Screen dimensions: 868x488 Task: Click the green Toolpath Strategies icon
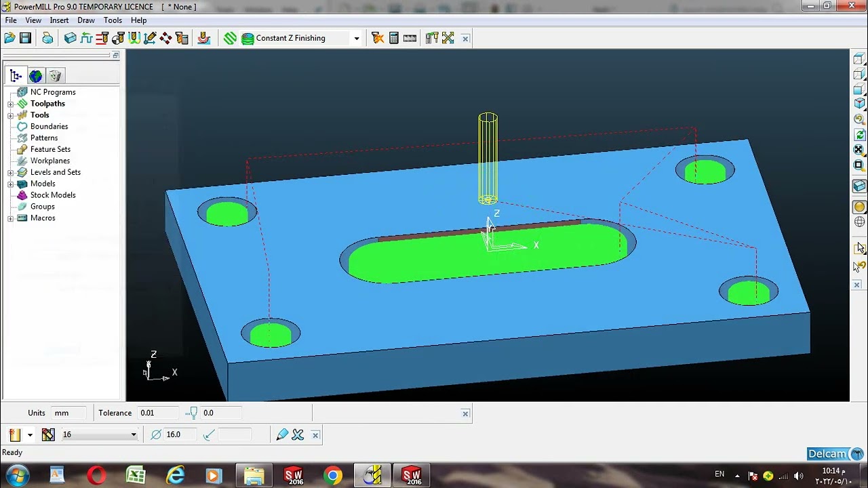[230, 38]
